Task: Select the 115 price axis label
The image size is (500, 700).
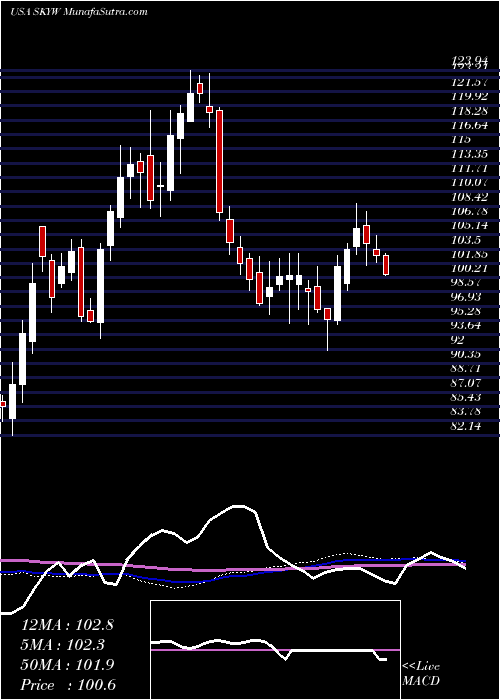Action: [461, 139]
